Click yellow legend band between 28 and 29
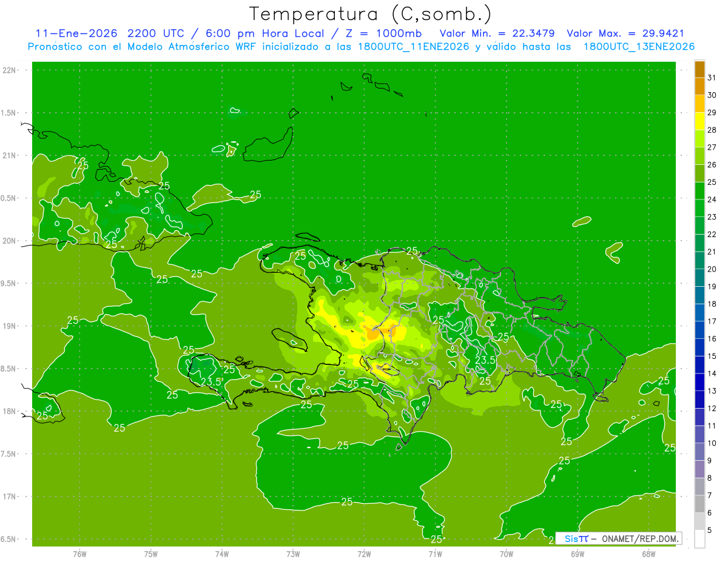Image resolution: width=728 pixels, height=562 pixels. [699, 121]
